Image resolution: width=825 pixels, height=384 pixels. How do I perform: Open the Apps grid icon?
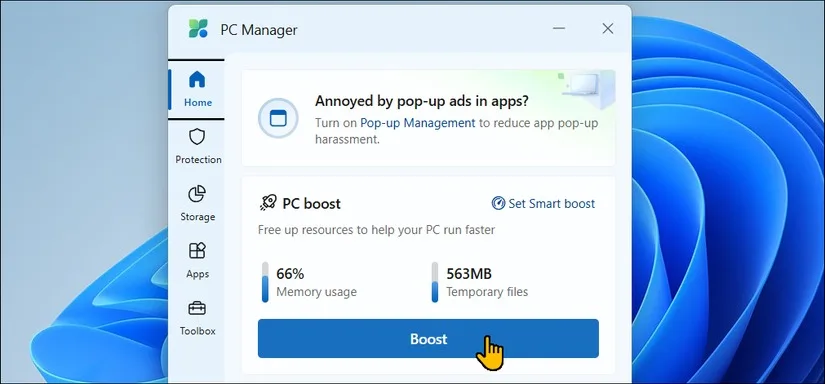point(197,251)
